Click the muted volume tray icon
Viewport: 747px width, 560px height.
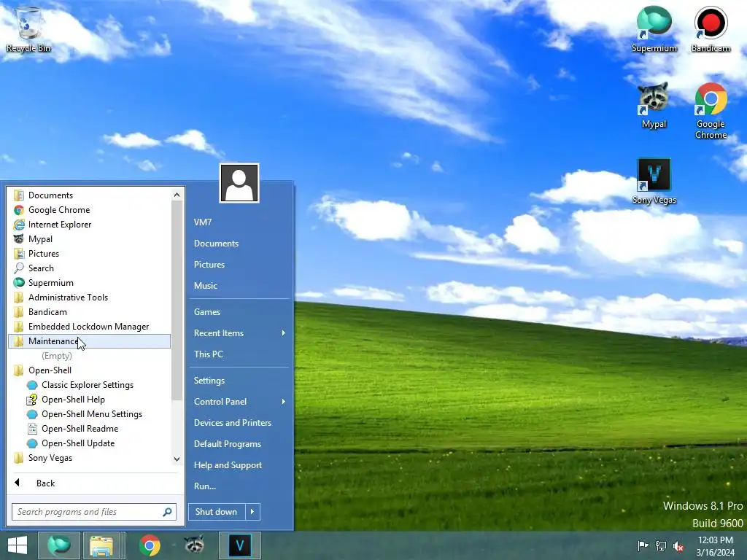pos(678,545)
